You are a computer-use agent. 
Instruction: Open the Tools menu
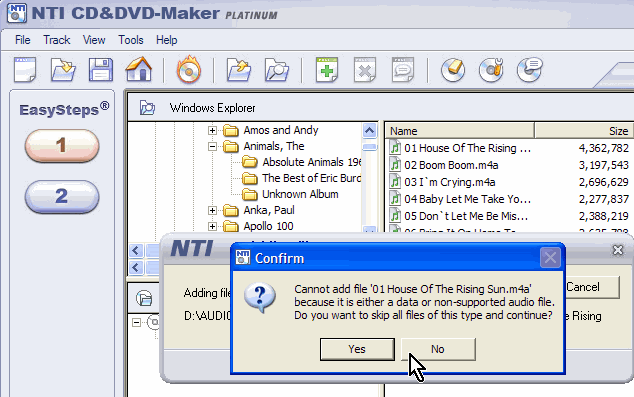[131, 40]
